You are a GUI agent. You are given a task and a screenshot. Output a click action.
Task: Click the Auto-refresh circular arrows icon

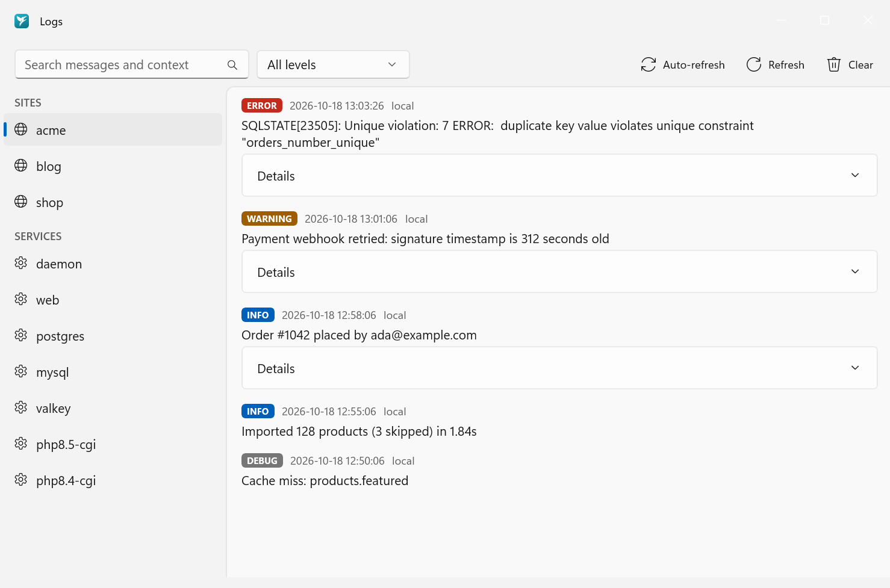[x=649, y=64]
